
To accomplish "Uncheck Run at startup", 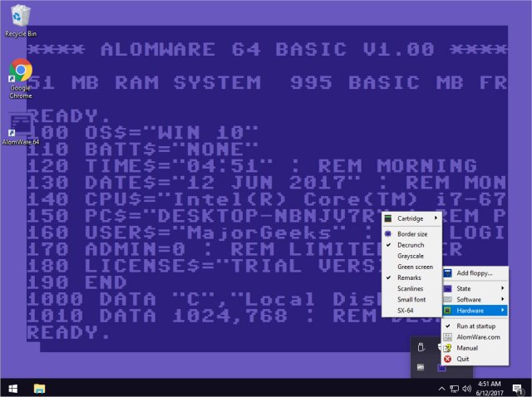I will pos(475,326).
